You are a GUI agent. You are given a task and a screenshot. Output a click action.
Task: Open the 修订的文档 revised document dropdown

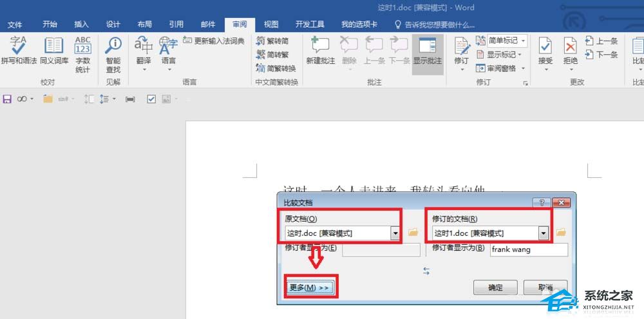(544, 233)
